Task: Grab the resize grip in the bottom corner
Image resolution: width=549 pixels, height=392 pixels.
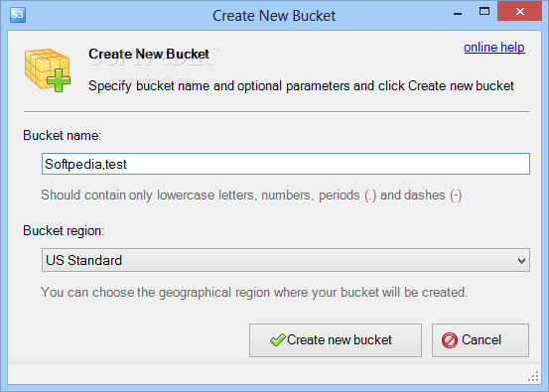Action: 533,377
